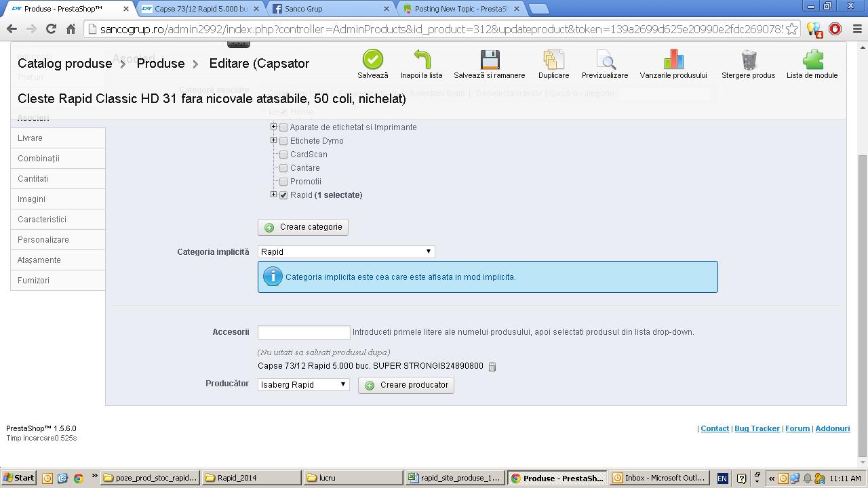Viewport: 868px width, 488px height.
Task: Check the Etichete Dymo category
Action: point(283,141)
